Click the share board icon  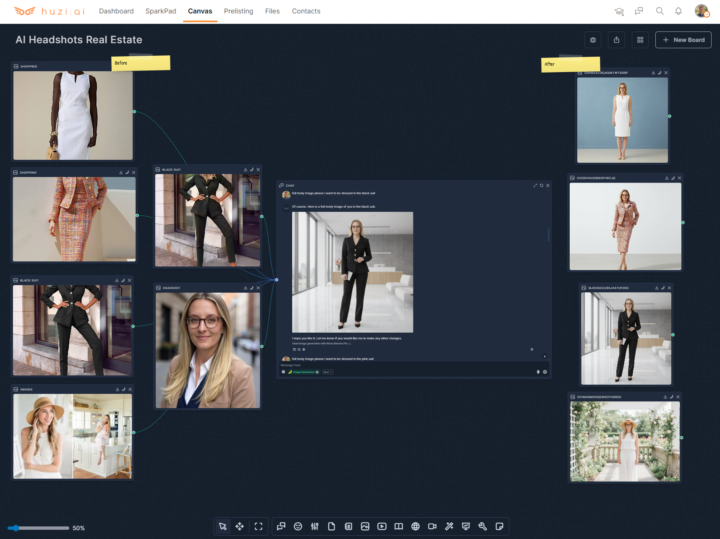point(616,40)
